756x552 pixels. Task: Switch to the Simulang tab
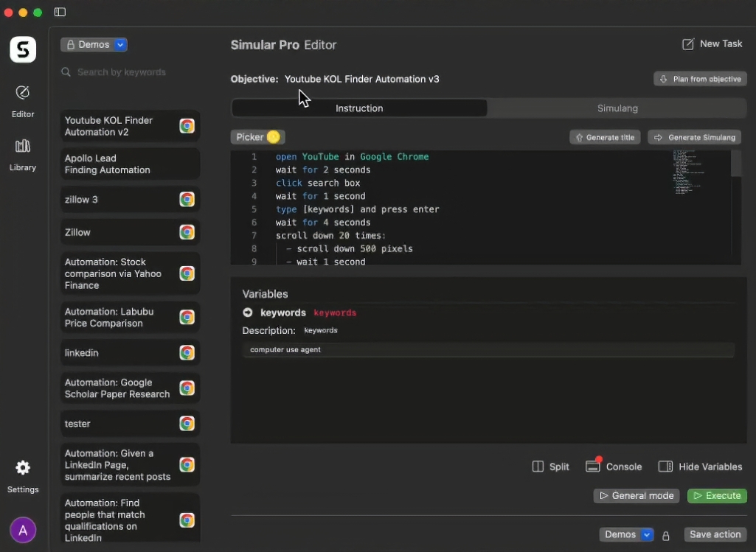617,108
